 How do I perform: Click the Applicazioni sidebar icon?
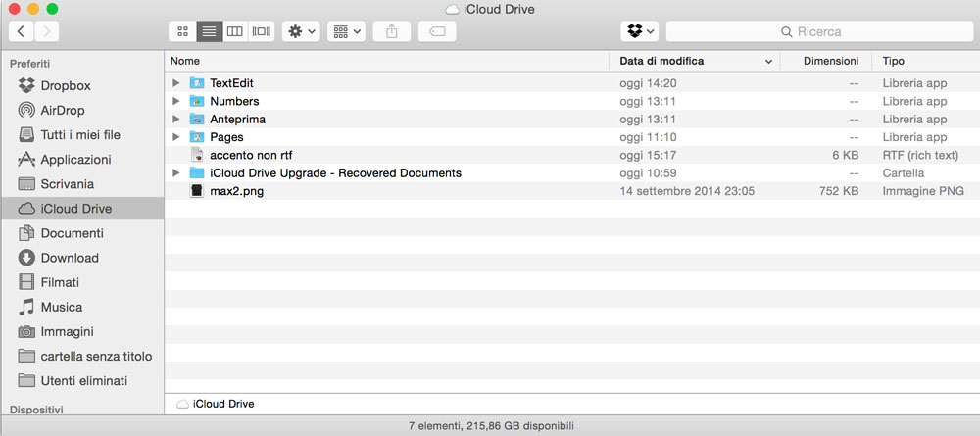coord(26,160)
